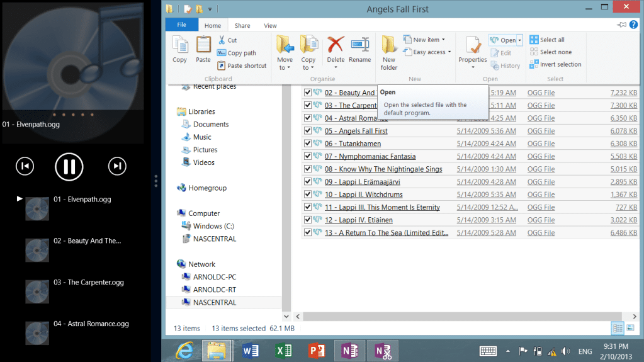Image resolution: width=644 pixels, height=362 pixels.
Task: Delete selected files with the red X
Action: click(x=336, y=49)
